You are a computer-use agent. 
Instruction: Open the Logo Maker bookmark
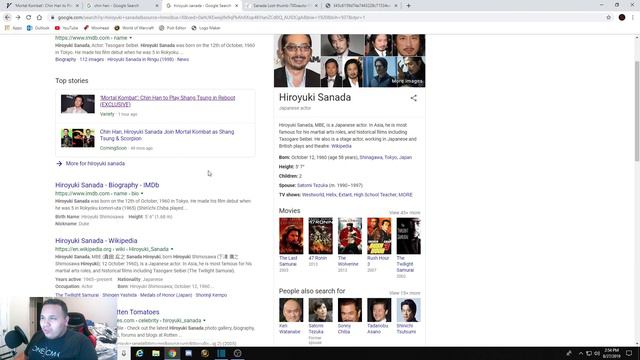pyautogui.click(x=206, y=28)
